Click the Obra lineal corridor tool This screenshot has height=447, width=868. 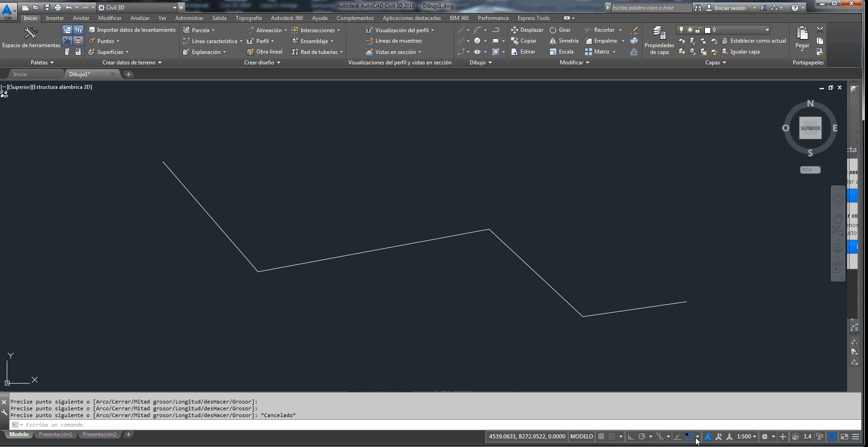click(x=265, y=52)
